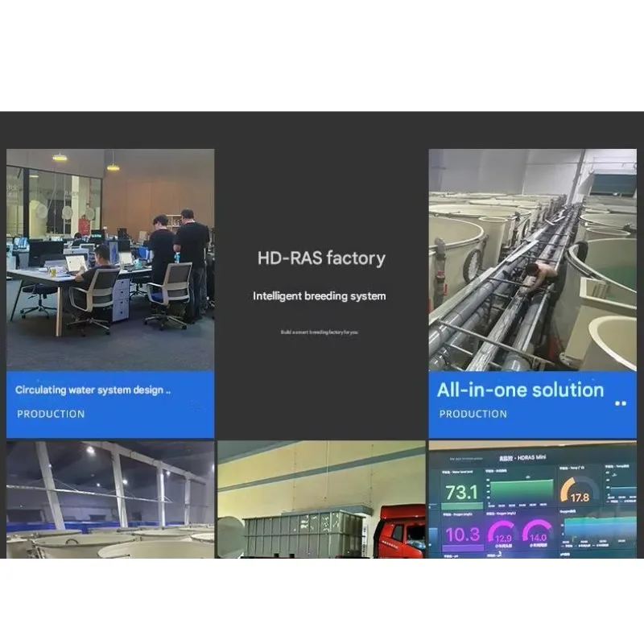Click PRODUCTION label under All-in-one solution
This screenshot has width=644, height=644.
(473, 414)
